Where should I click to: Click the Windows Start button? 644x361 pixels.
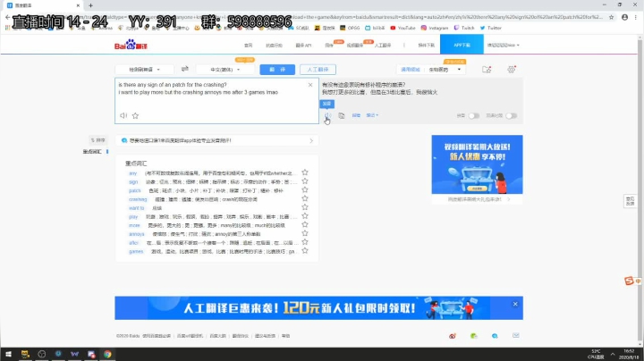(x=8, y=354)
